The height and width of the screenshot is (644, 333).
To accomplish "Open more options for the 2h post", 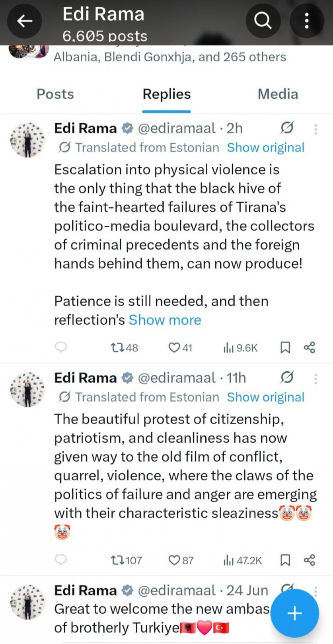I will click(x=316, y=129).
